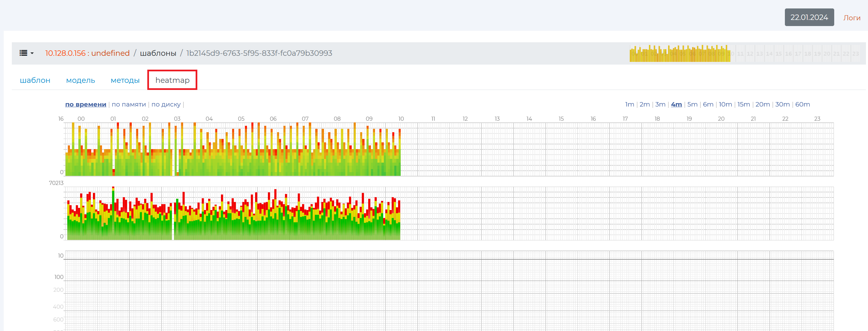Switch to the модель tab
Image resolution: width=868 pixels, height=331 pixels.
80,80
